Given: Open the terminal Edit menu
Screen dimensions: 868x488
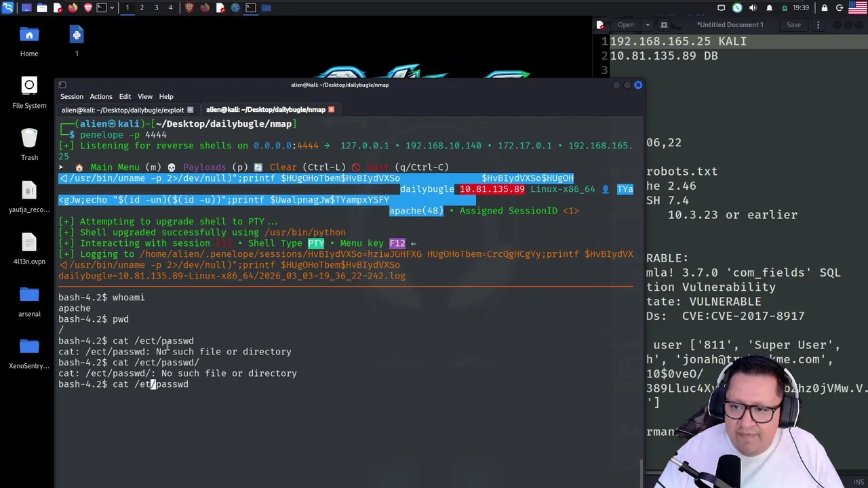Looking at the screenshot, I should pyautogui.click(x=125, y=96).
